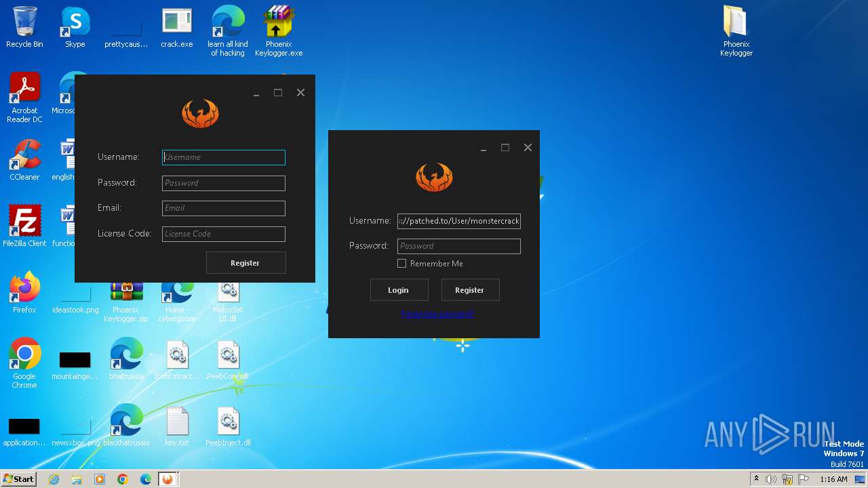Open the application... desktop file
The image size is (868, 488).
[x=24, y=432]
